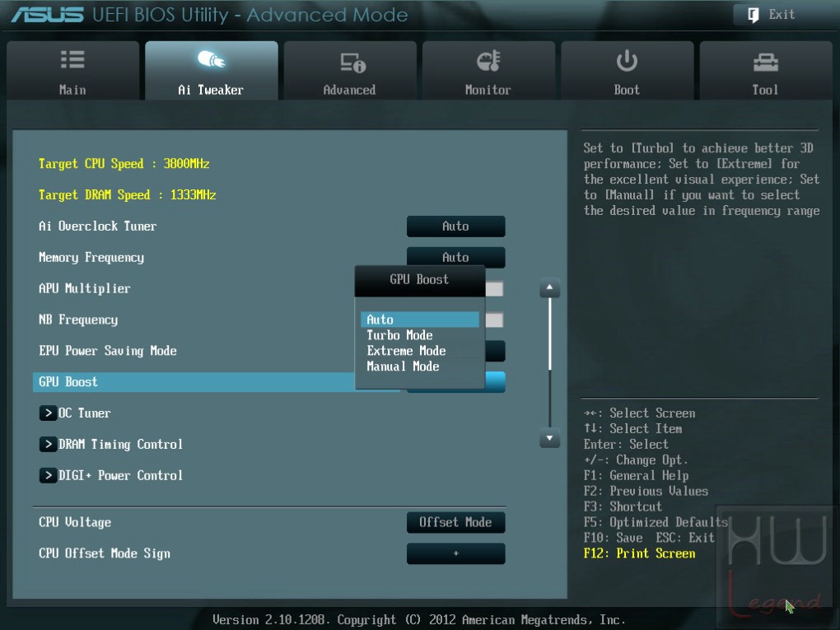Image resolution: width=840 pixels, height=630 pixels.
Task: Select the NB Frequency label
Action: (77, 320)
